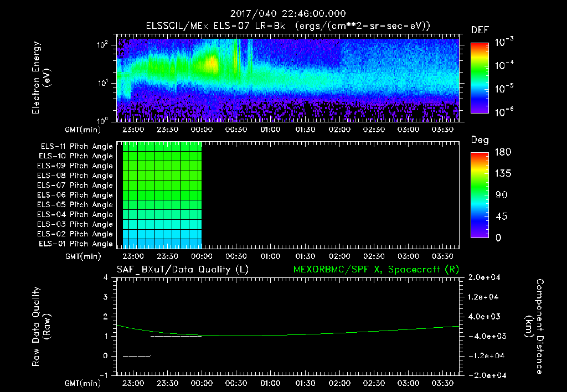567x392 pixels.
Task: Click the -1.2e+04 right-axis value
Action: pyautogui.click(x=486, y=356)
